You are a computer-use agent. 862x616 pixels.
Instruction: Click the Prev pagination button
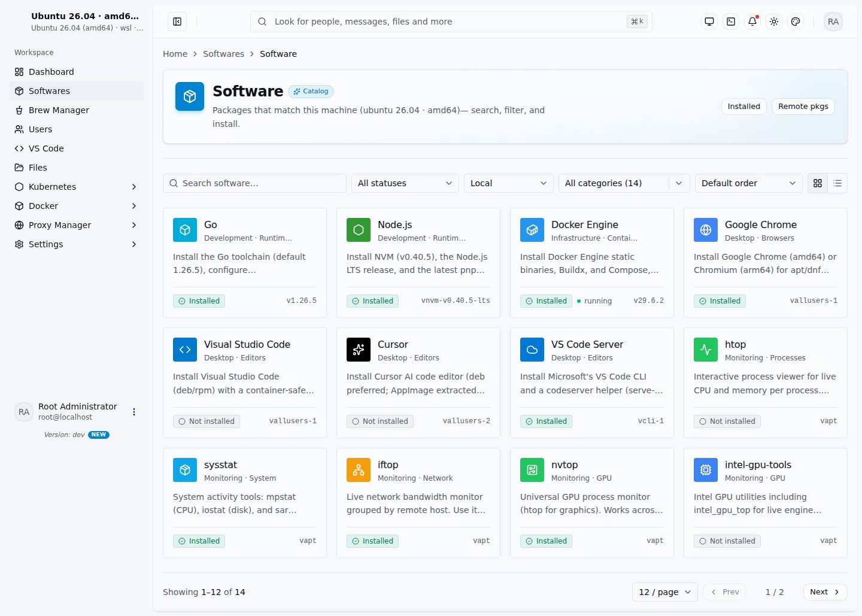724,592
